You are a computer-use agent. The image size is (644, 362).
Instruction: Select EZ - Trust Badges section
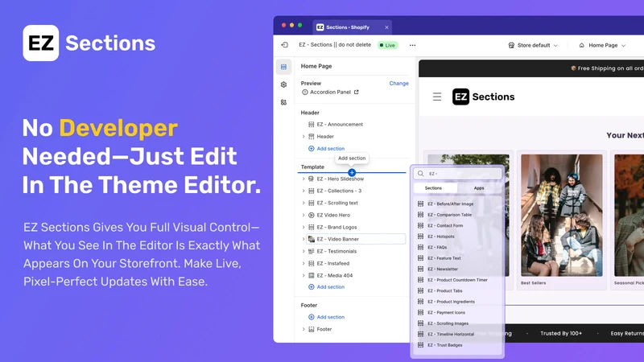[445, 345]
